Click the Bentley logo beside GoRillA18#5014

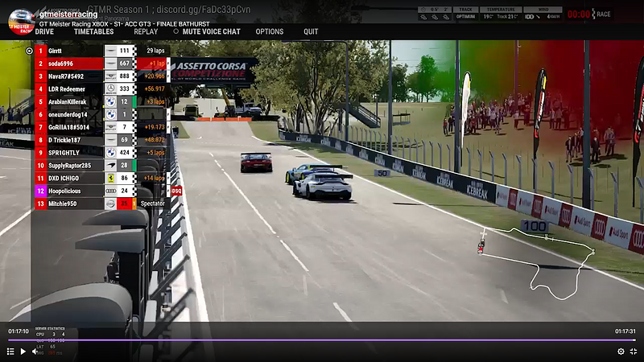[x=110, y=127]
